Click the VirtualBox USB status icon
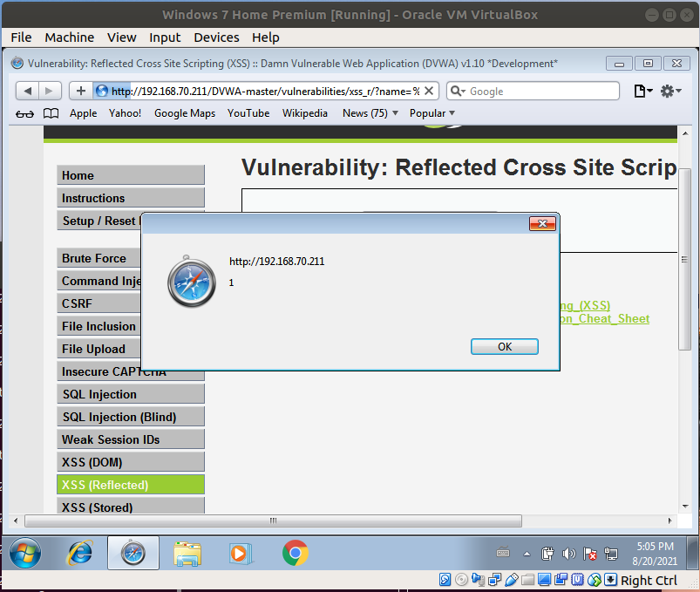This screenshot has width=700, height=592. (x=511, y=580)
